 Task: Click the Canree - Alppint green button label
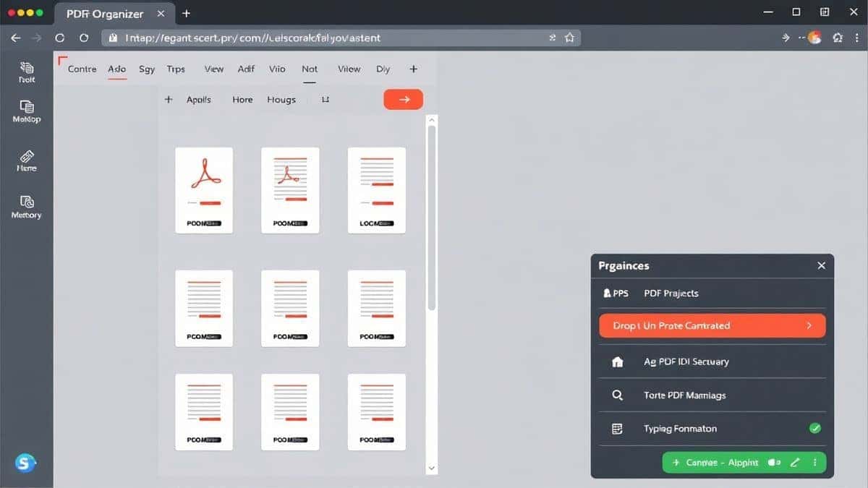click(722, 463)
